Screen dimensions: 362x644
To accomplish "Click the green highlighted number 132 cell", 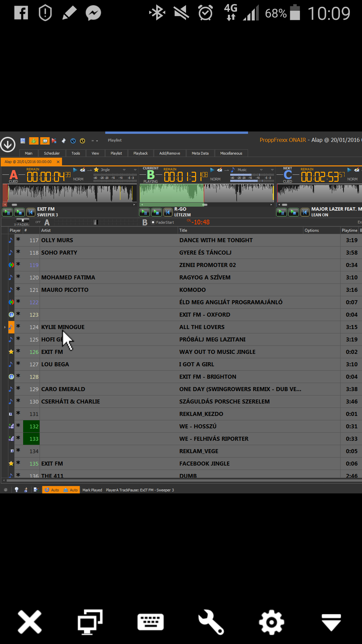I will click(32, 426).
